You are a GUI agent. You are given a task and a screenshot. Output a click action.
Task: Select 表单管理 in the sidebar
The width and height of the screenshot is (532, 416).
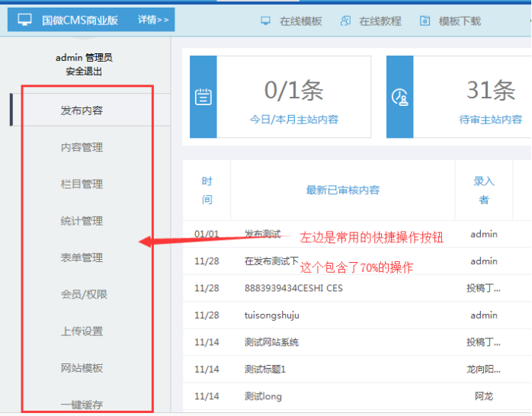82,258
